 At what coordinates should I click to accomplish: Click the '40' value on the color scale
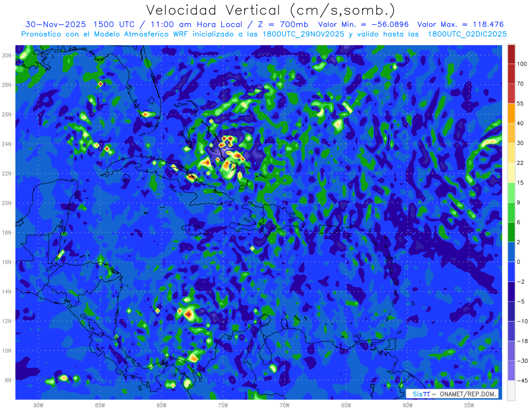pos(520,124)
